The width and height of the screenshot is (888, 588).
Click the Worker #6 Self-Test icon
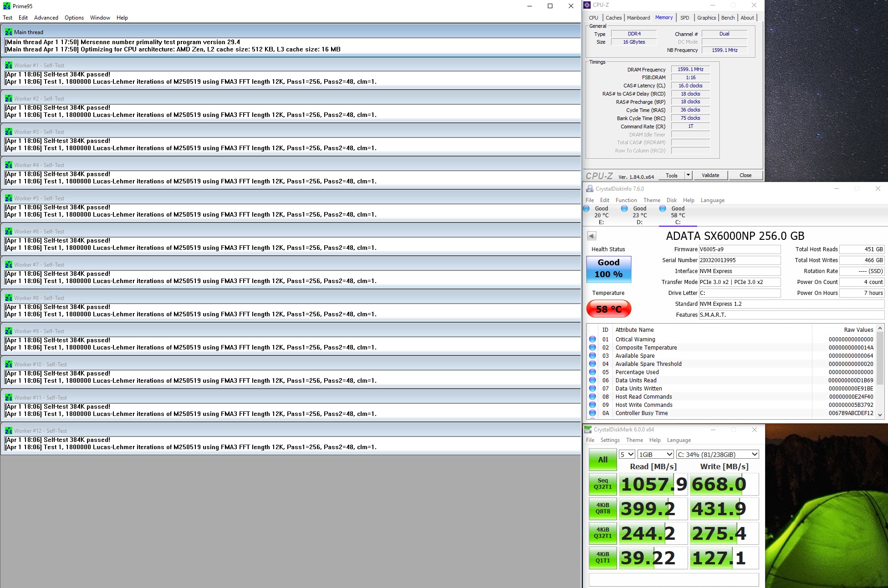point(9,231)
